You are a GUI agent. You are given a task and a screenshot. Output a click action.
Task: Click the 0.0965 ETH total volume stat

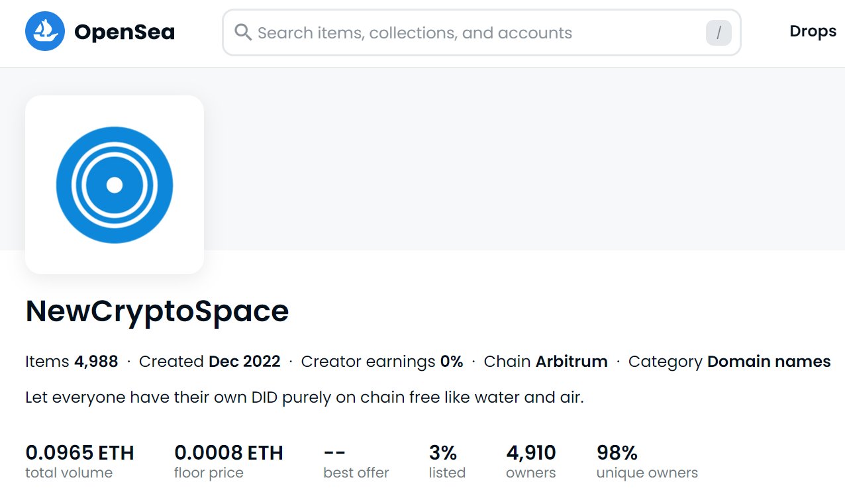[79, 462]
